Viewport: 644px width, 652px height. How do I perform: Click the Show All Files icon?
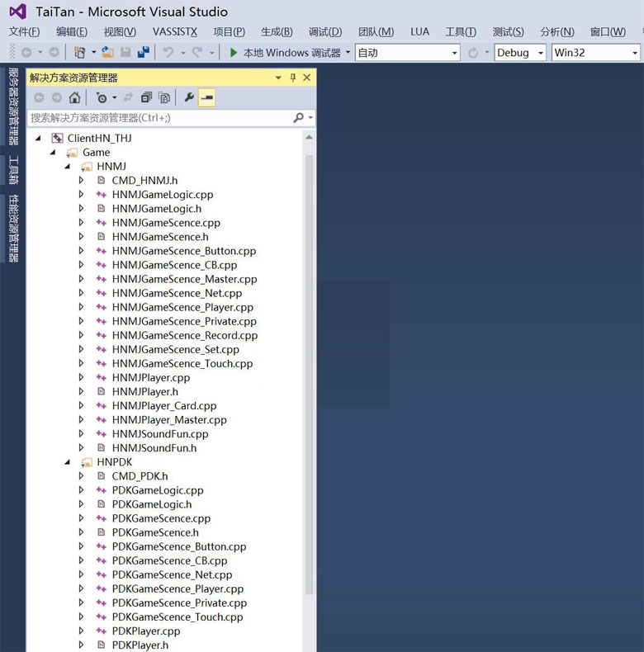(x=164, y=97)
